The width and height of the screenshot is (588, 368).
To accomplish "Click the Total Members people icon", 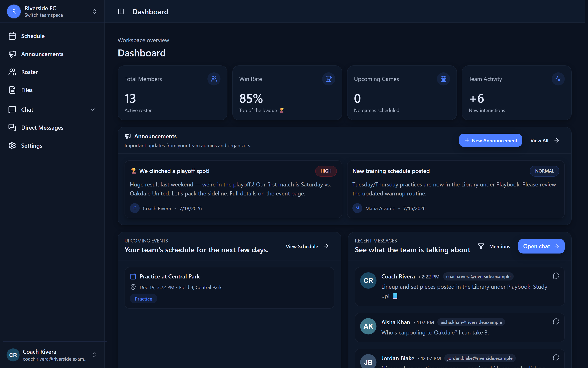I will (214, 79).
